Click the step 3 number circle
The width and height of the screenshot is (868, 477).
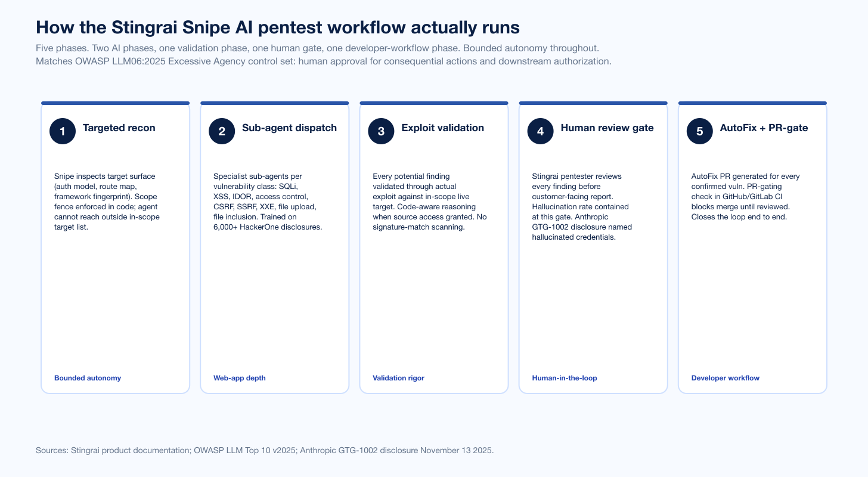(x=381, y=131)
